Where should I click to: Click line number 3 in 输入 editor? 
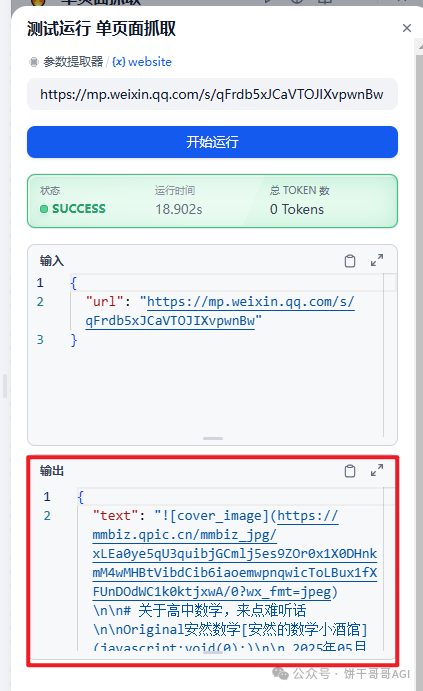[40, 340]
